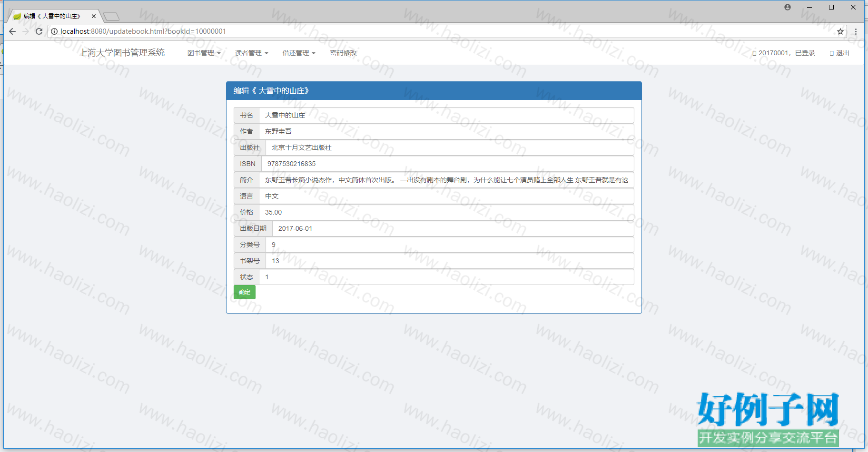Go forward with the browser forward arrow
Image resolution: width=868 pixels, height=452 pixels.
click(x=26, y=31)
